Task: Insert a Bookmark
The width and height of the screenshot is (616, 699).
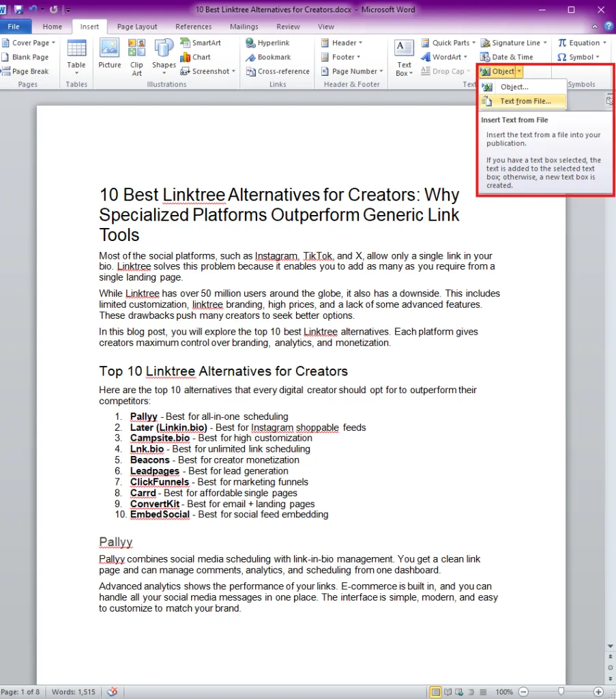Action: (x=269, y=57)
